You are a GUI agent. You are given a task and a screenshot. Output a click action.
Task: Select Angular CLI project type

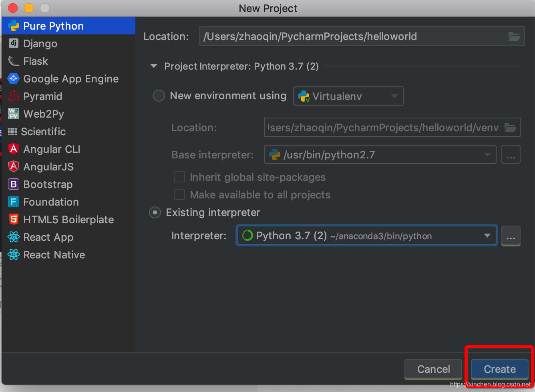(68, 149)
